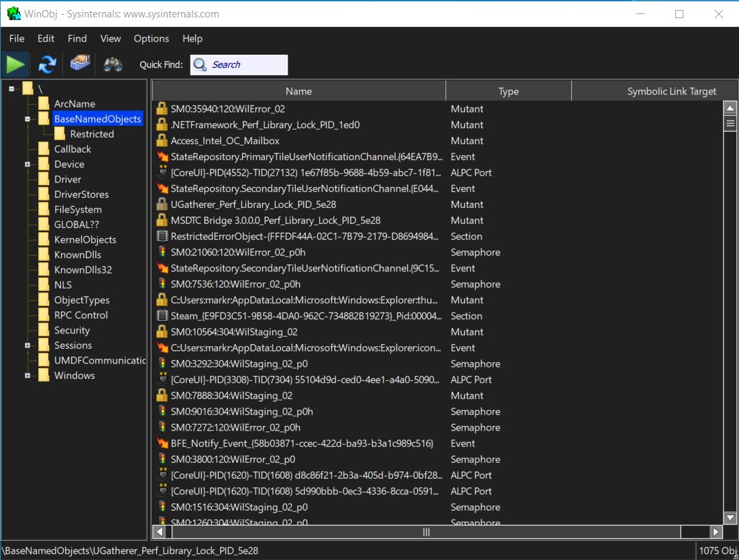Expand the Device tree node

pyautogui.click(x=27, y=164)
